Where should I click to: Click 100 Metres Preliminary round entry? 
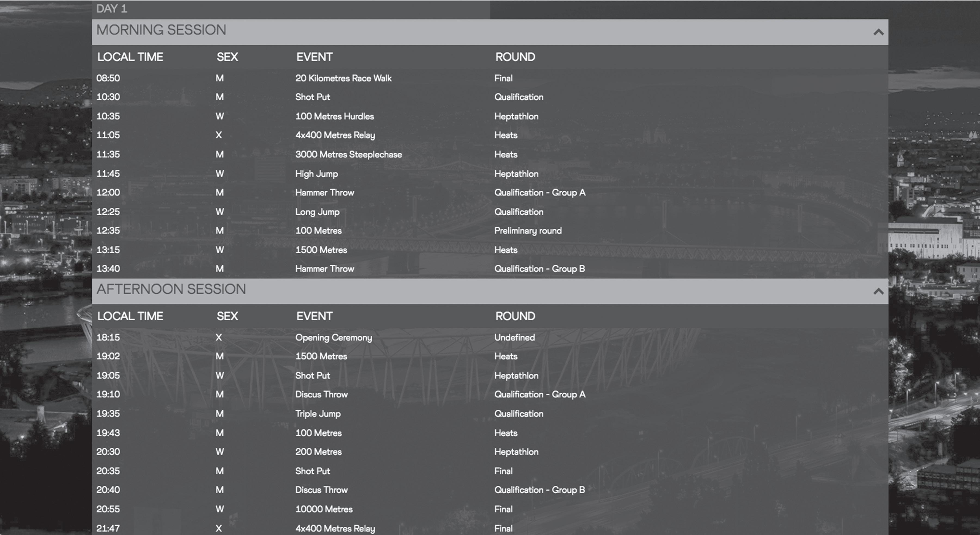(x=318, y=231)
